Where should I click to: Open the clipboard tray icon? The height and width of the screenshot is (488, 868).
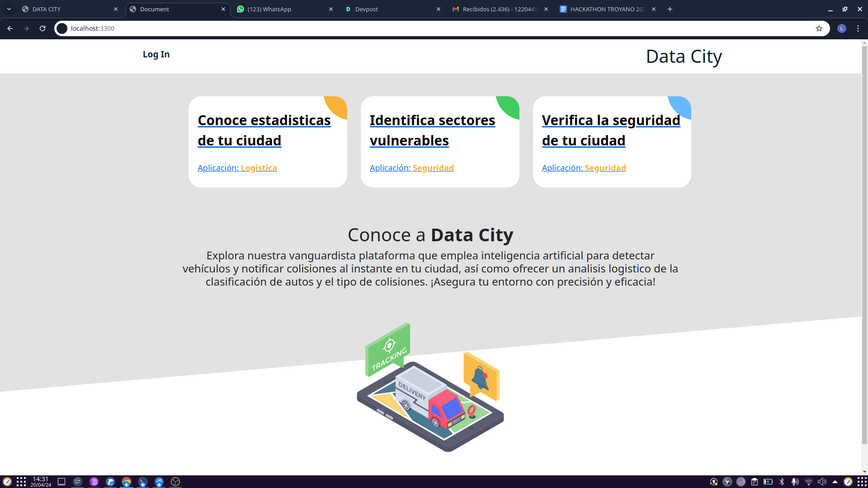tap(754, 482)
